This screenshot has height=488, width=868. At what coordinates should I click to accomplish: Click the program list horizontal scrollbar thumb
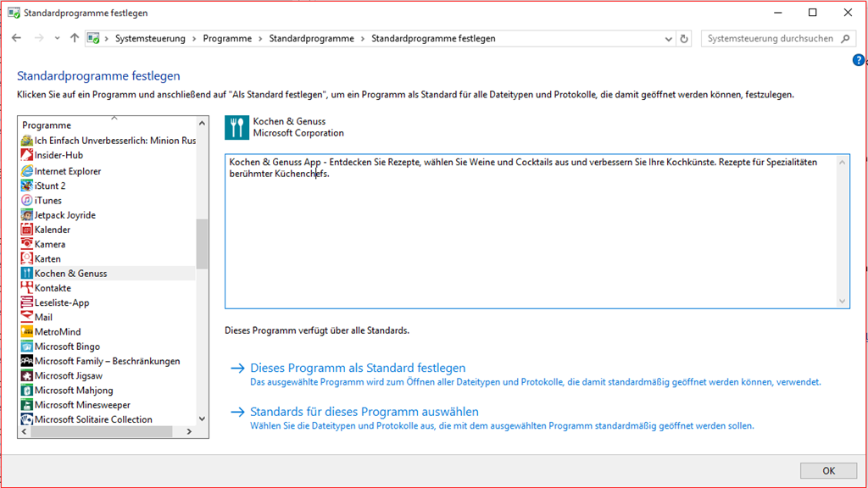(x=102, y=431)
